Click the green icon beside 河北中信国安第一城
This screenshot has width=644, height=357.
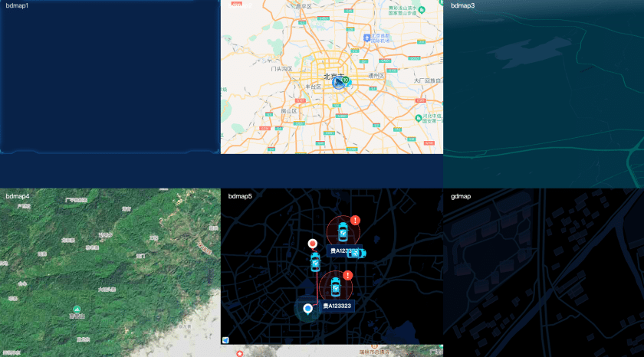click(x=419, y=118)
